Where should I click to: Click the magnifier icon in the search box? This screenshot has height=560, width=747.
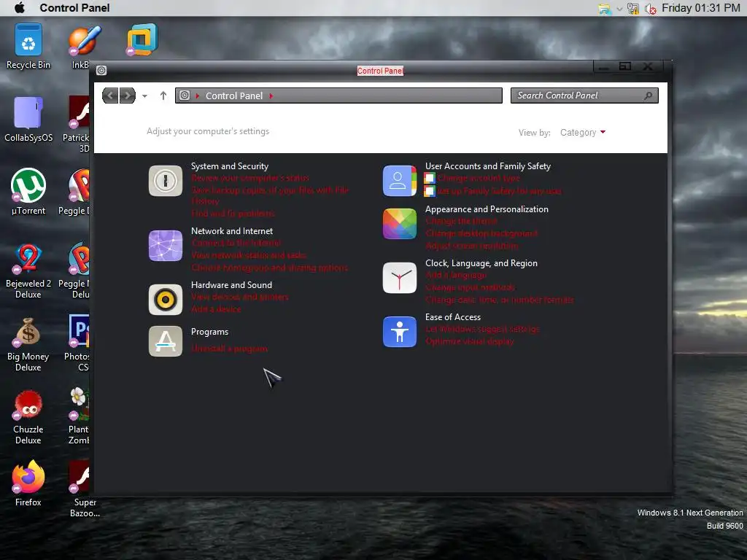coord(648,96)
